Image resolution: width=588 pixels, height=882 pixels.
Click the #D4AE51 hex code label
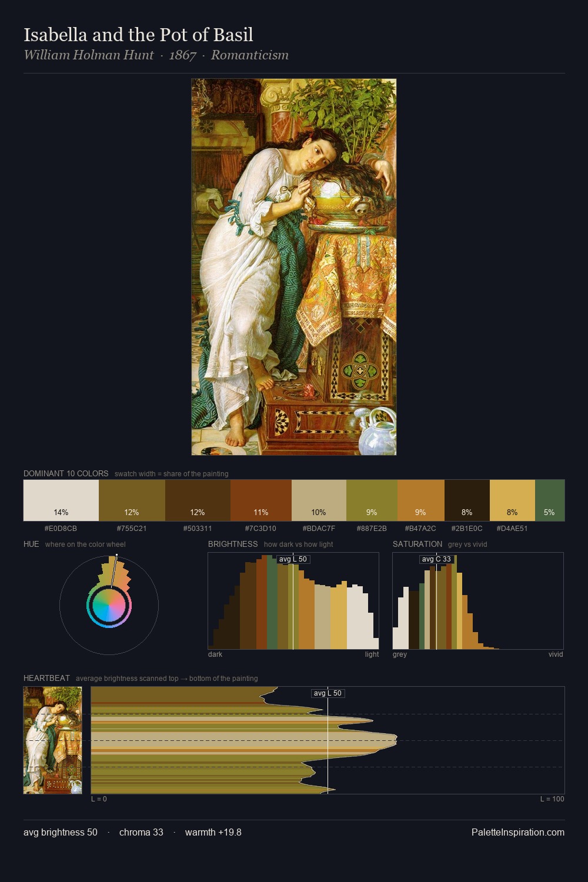click(512, 528)
